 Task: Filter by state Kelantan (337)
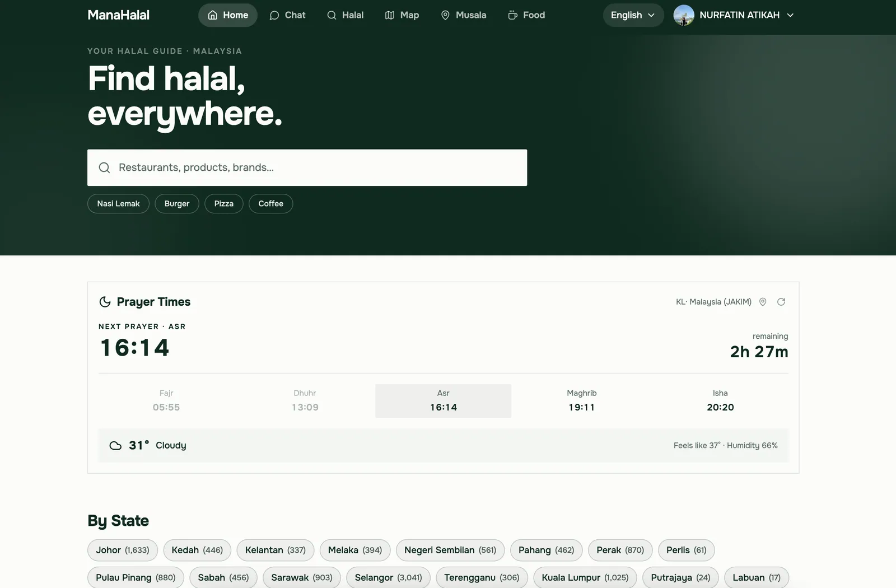[276, 550]
